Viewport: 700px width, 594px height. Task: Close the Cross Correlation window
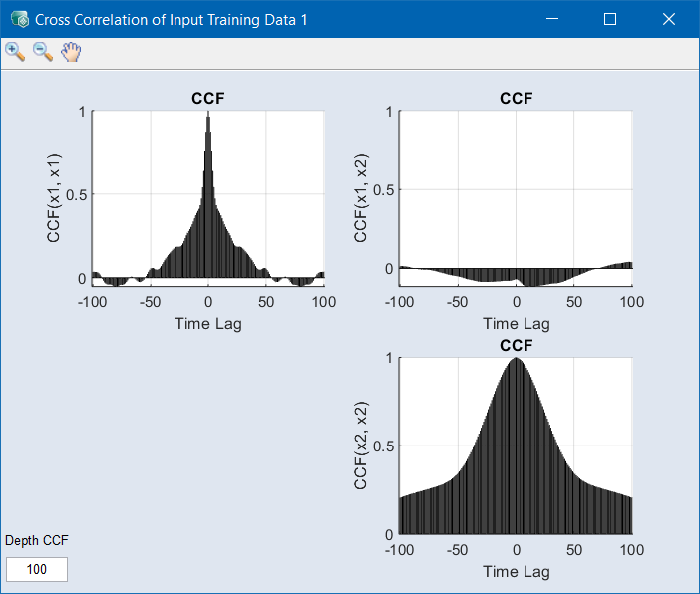pyautogui.click(x=668, y=19)
